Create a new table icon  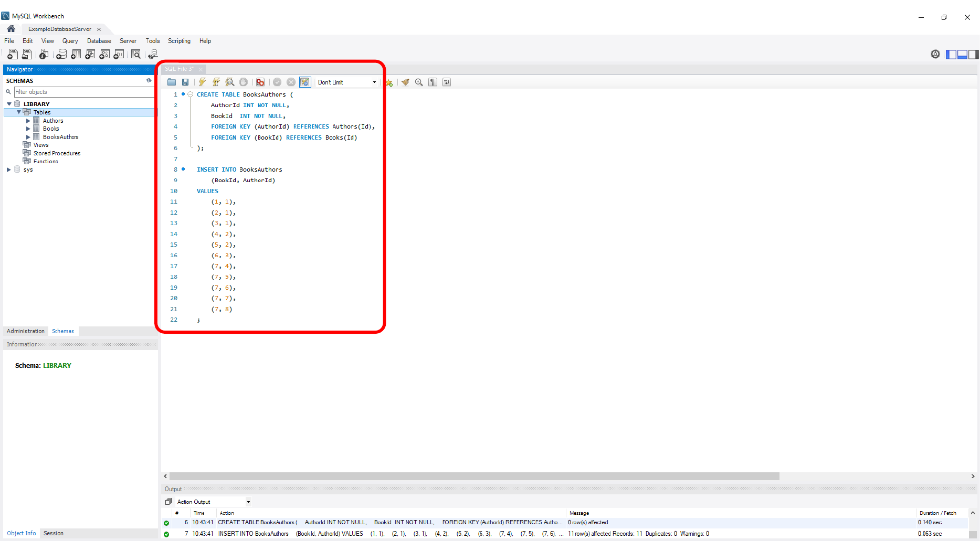click(x=76, y=54)
